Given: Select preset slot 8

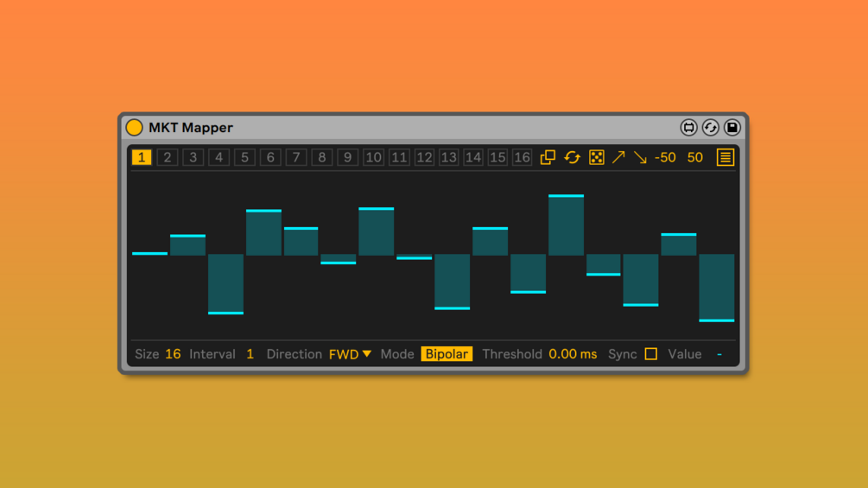Looking at the screenshot, I should [321, 157].
